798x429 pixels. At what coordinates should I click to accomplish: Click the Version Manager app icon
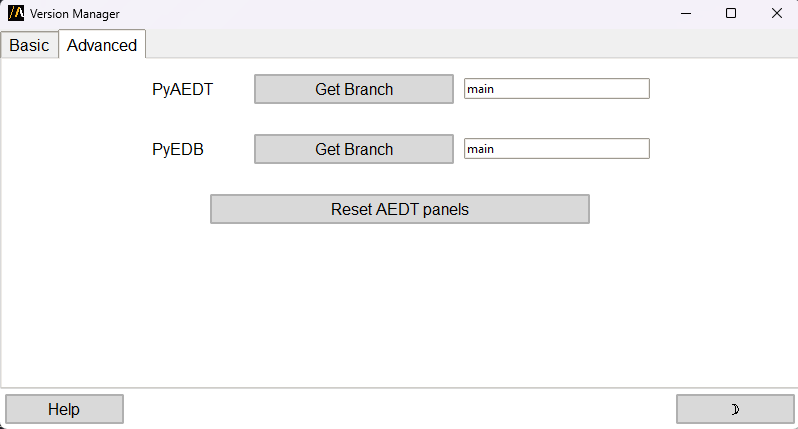[x=16, y=13]
